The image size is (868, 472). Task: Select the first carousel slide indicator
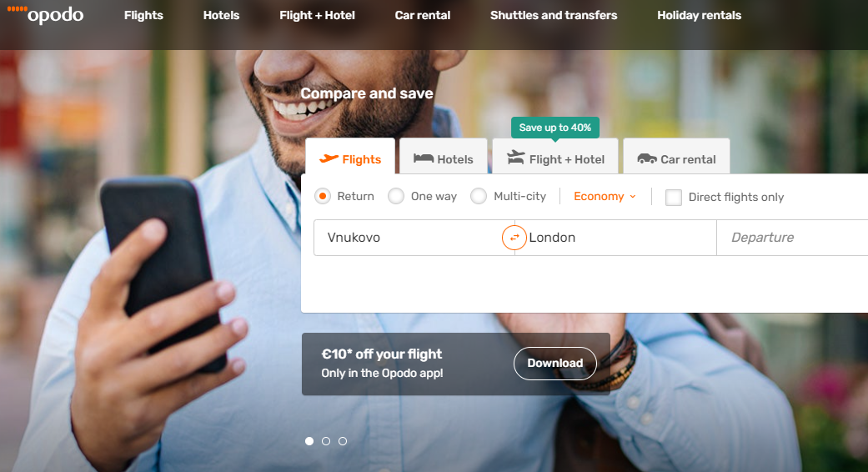(309, 441)
